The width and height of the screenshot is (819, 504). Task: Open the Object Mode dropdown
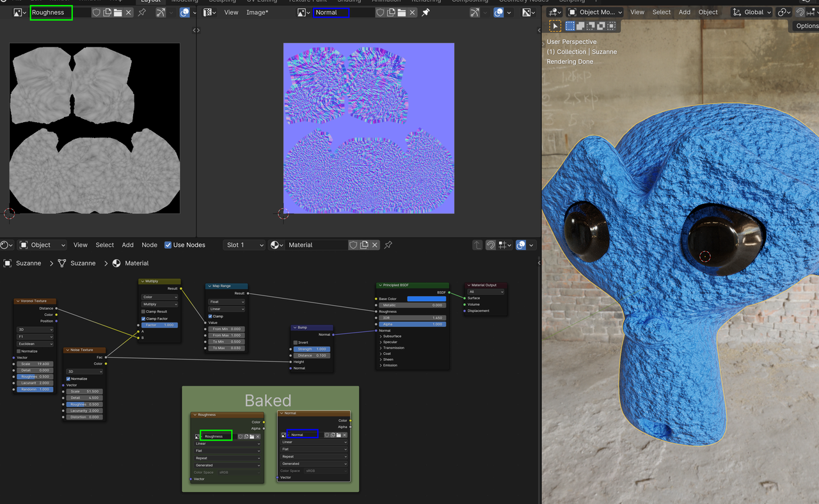point(595,12)
